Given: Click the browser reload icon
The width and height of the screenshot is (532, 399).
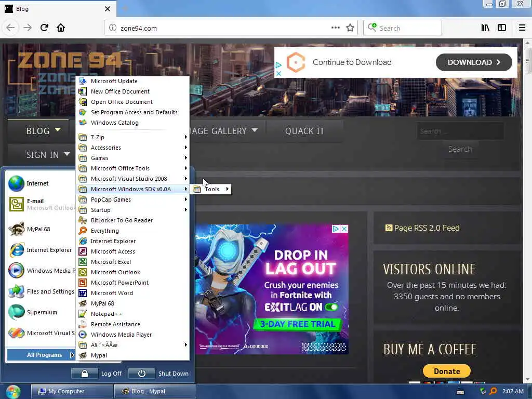Looking at the screenshot, I should pyautogui.click(x=44, y=28).
